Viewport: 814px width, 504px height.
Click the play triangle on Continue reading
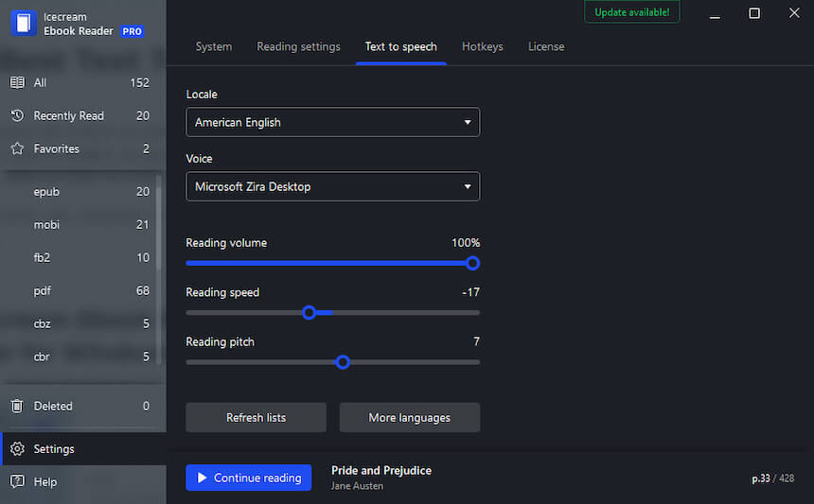coord(202,478)
